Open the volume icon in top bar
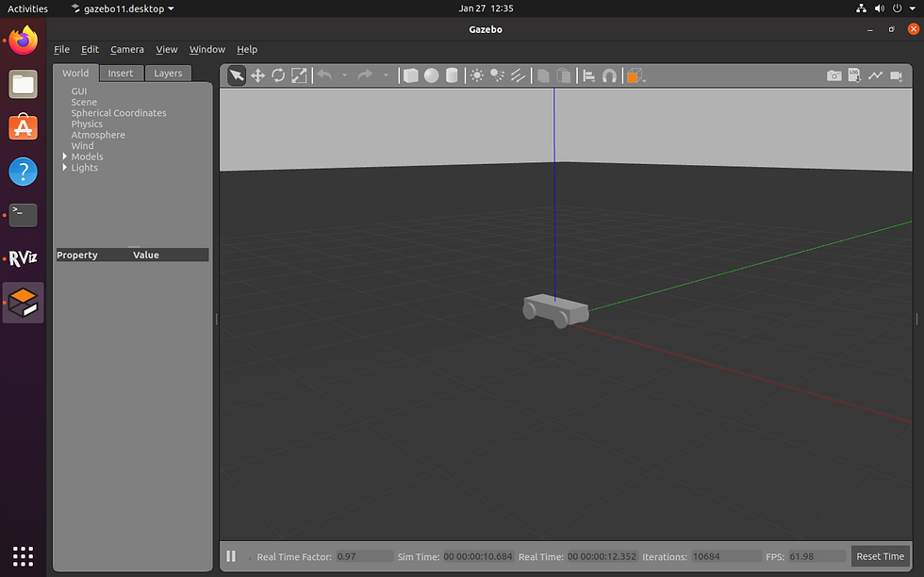The height and width of the screenshot is (577, 924). [879, 8]
